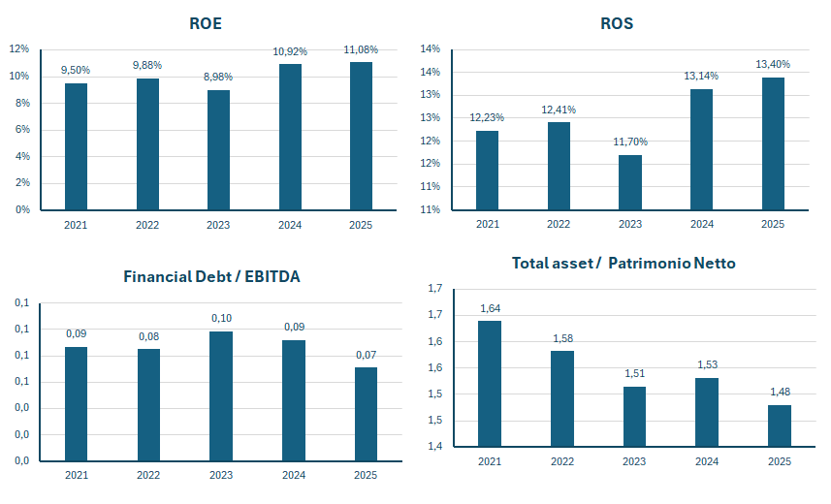
Task: Click the Financial Debt / EBITDA title
Action: tap(211, 276)
